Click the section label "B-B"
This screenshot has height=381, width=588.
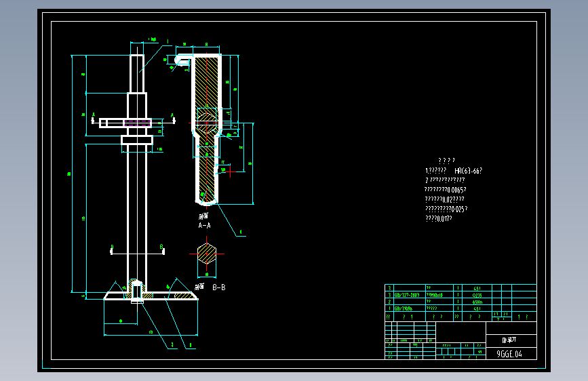pyautogui.click(x=219, y=287)
